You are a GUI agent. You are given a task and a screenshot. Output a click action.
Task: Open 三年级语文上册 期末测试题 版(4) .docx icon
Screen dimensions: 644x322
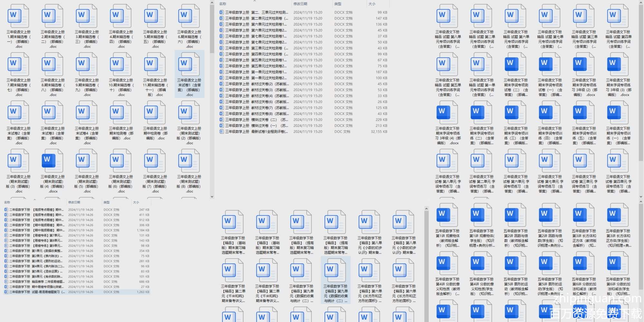click(53, 161)
